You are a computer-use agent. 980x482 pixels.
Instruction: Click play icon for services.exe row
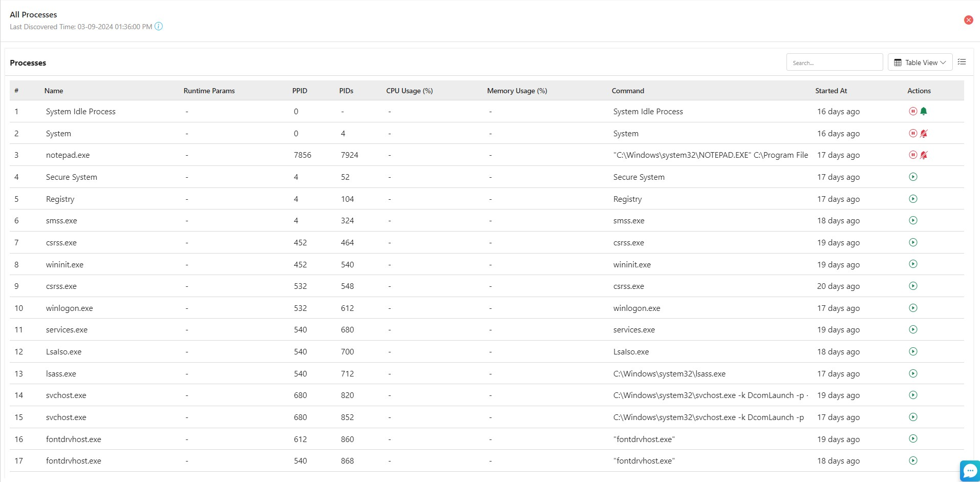coord(913,329)
